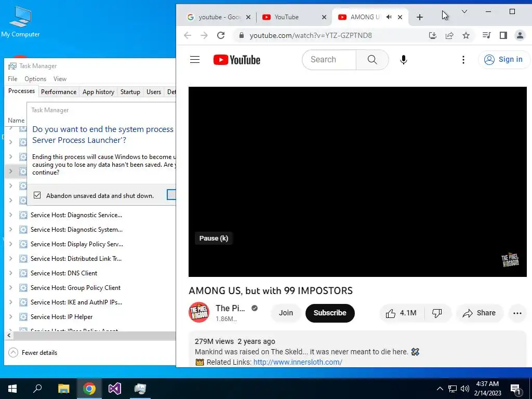Viewport: 532px width, 399px height.
Task: Click Task Manager taskbar icon
Action: (x=140, y=389)
